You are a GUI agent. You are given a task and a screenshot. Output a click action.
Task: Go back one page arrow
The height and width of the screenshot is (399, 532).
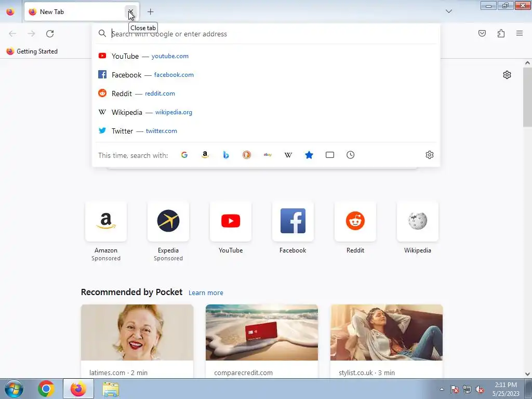12,34
